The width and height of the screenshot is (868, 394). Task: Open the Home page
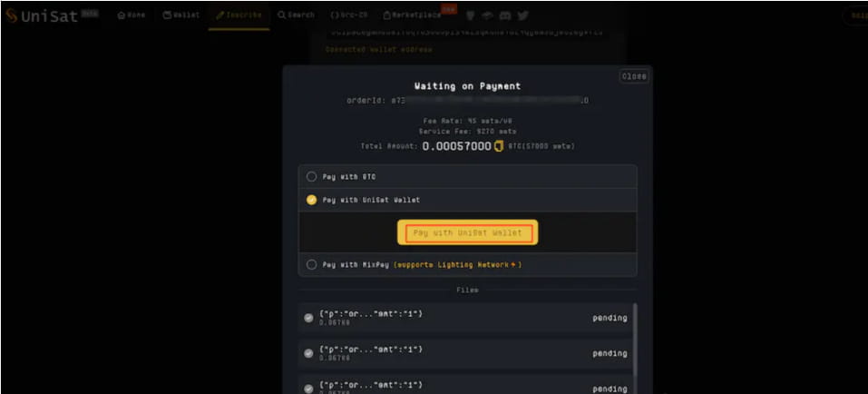[132, 15]
